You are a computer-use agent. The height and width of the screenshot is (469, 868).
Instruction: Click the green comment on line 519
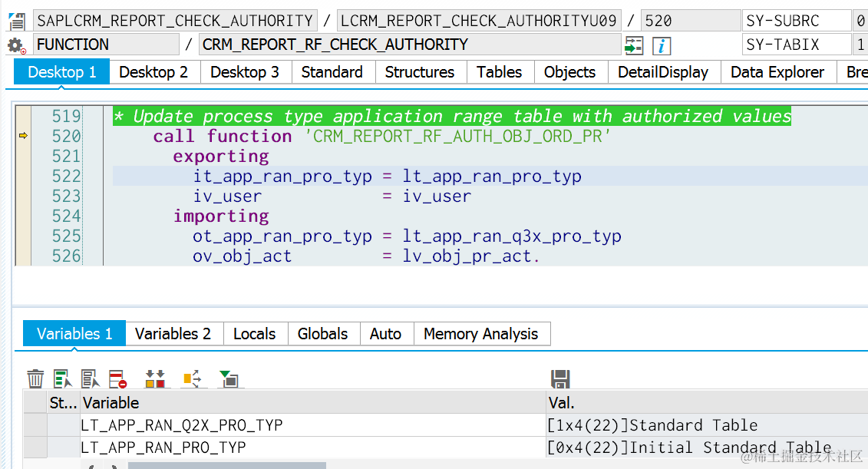point(452,116)
